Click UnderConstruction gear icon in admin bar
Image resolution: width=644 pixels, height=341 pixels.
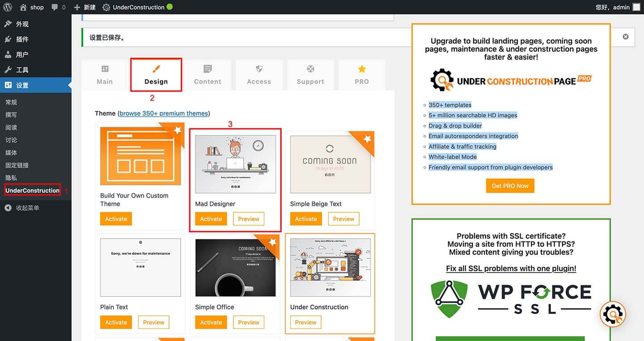pos(106,7)
